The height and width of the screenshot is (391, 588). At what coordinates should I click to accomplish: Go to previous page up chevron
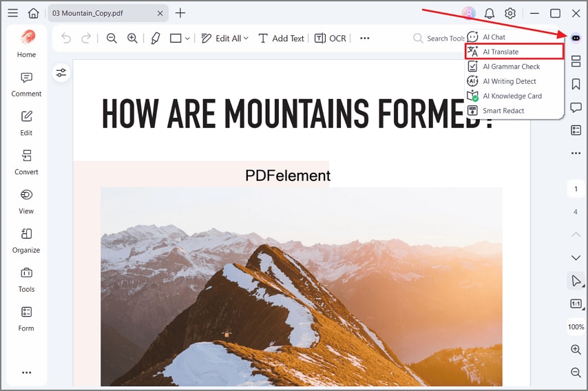(576, 235)
